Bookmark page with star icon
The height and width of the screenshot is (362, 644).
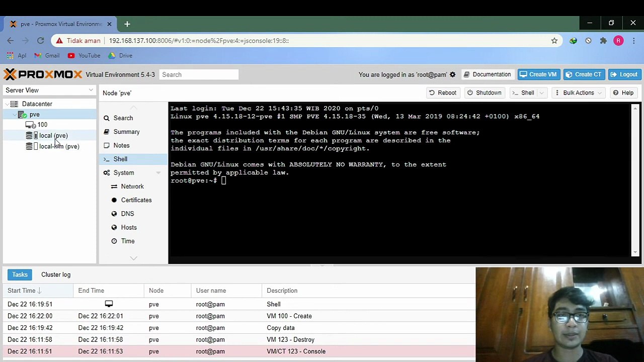554,41
